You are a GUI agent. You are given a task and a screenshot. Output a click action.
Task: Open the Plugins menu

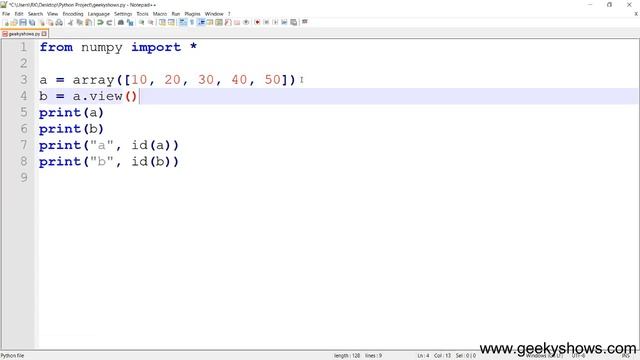(192, 14)
